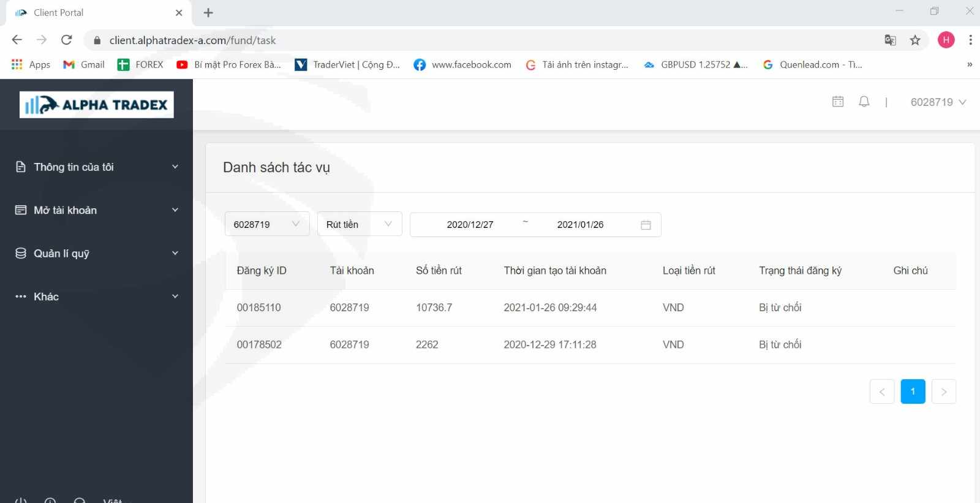
Task: Open the account 6028719 filter dropdown
Action: [266, 224]
